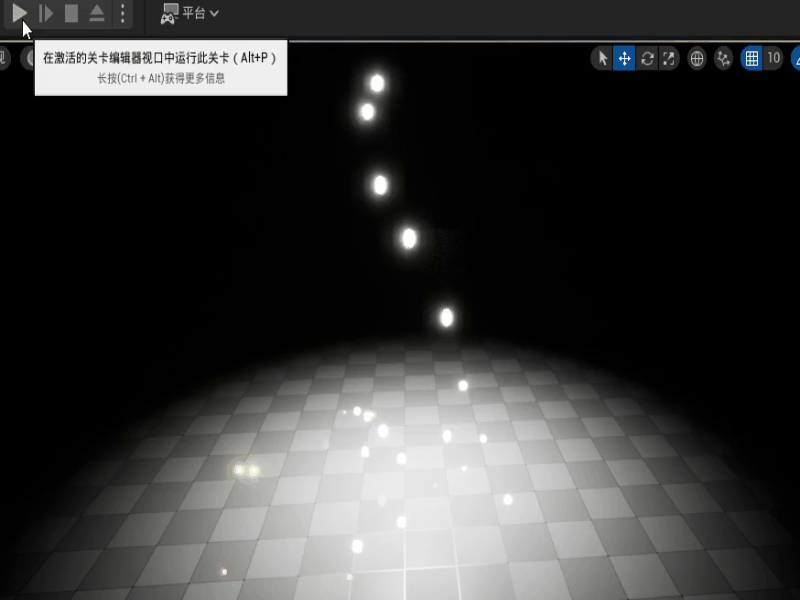Activate the Translate move tool
Viewport: 800px width, 600px height.
(x=624, y=59)
